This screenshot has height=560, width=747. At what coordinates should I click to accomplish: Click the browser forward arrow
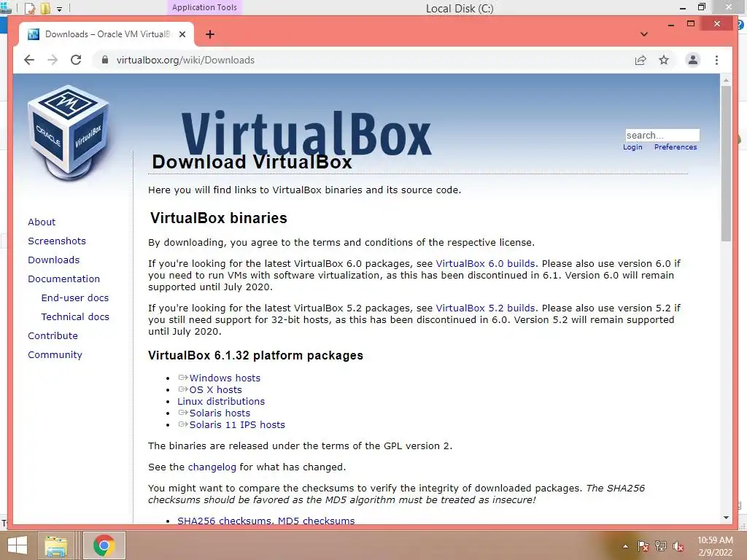point(53,60)
